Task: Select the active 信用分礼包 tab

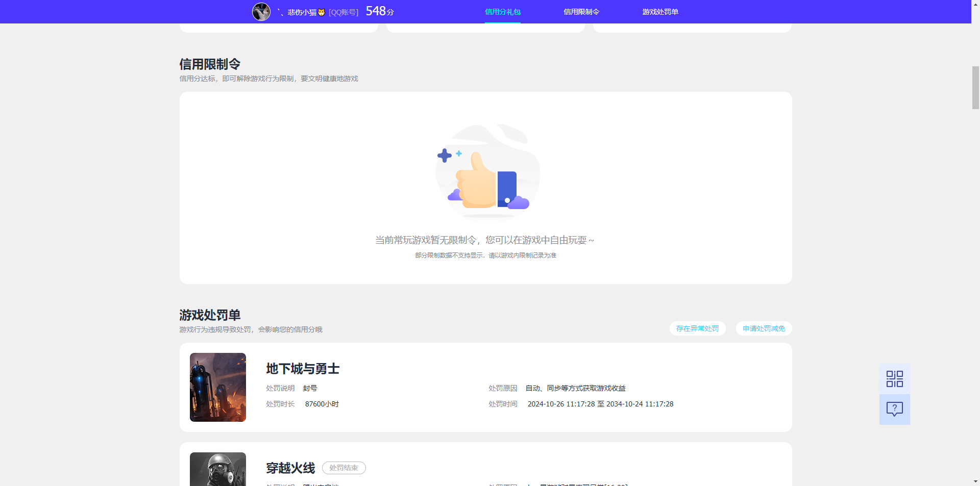Action: click(x=503, y=11)
